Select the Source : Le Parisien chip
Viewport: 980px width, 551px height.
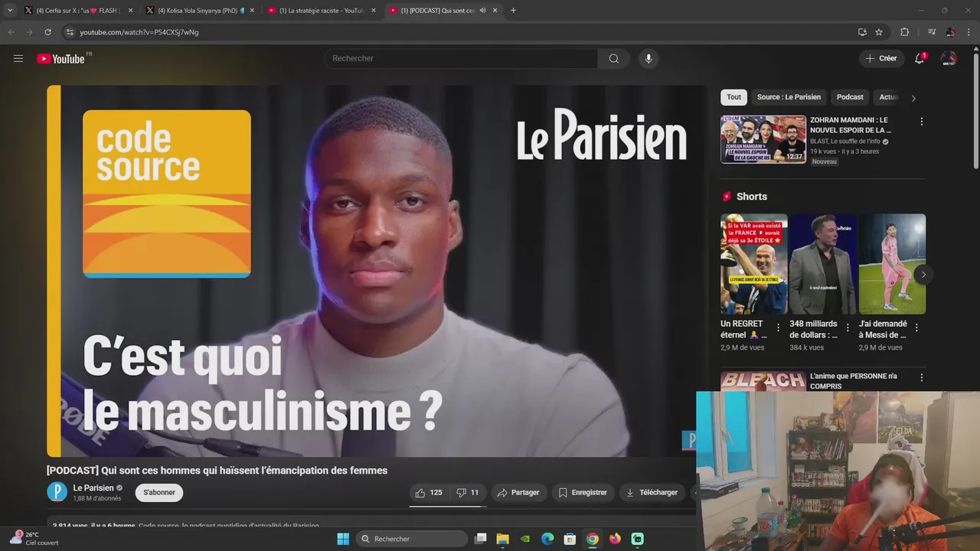tap(789, 97)
